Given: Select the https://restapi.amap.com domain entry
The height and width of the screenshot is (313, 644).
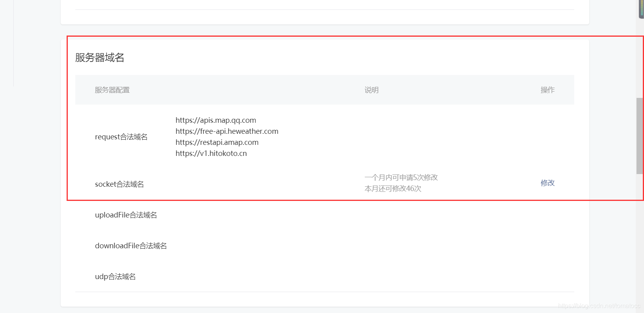Looking at the screenshot, I should tap(217, 142).
